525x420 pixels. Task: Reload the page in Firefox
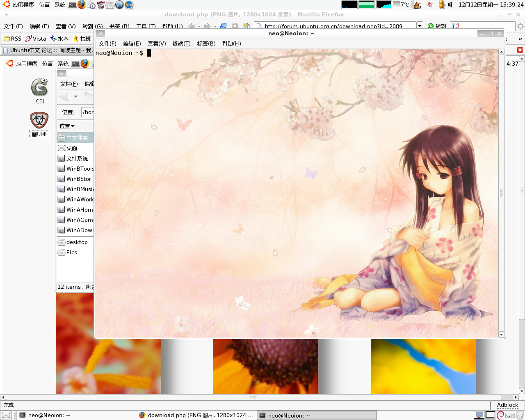pyautogui.click(x=223, y=26)
